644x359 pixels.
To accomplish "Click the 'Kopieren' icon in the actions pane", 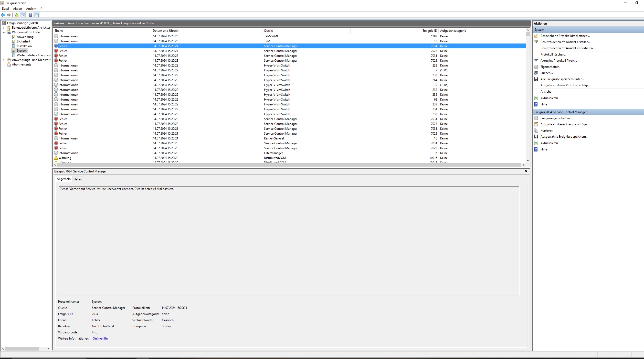I will 536,130.
